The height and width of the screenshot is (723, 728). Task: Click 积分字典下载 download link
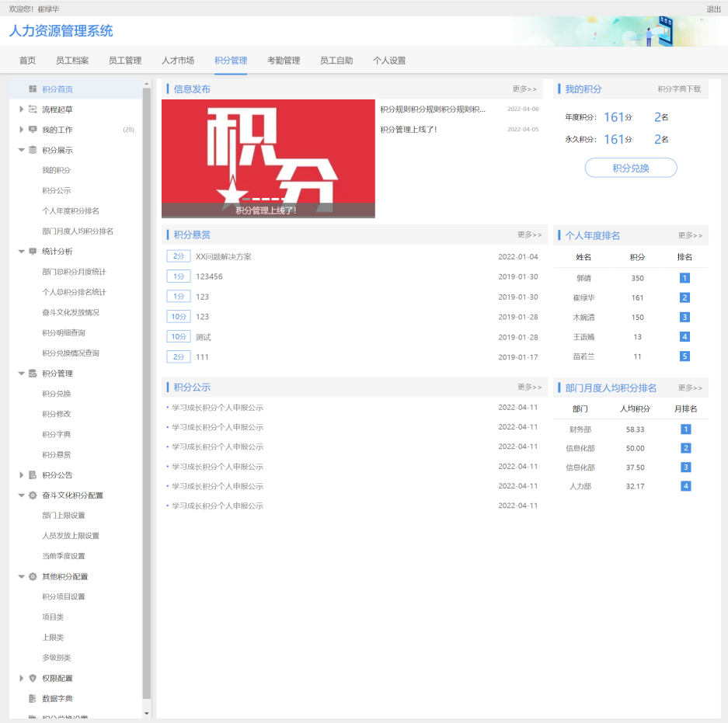pyautogui.click(x=678, y=89)
